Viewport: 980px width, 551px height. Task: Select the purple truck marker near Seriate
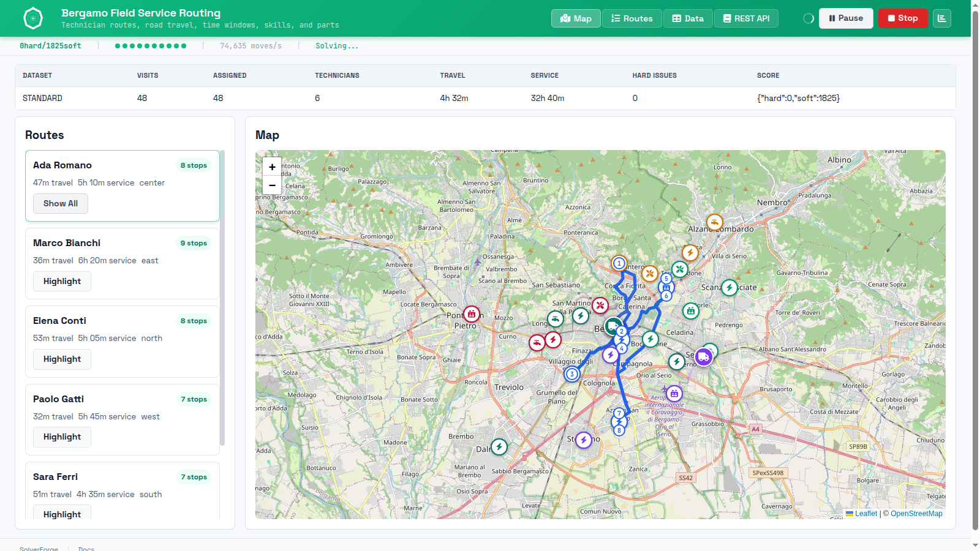704,356
